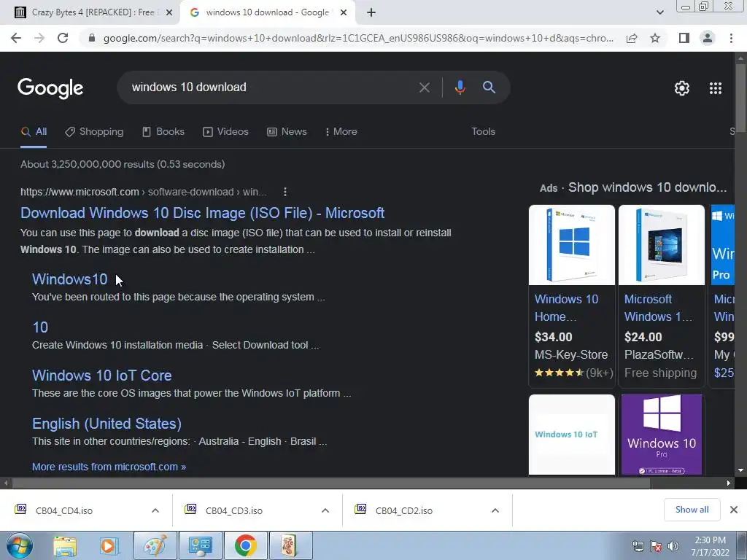Click the Windows 10 Home product image

(572, 245)
